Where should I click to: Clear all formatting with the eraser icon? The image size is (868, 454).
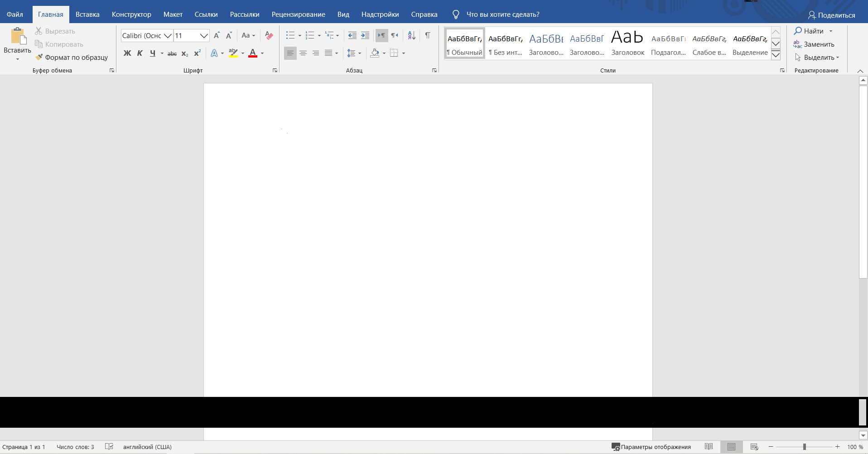point(269,35)
